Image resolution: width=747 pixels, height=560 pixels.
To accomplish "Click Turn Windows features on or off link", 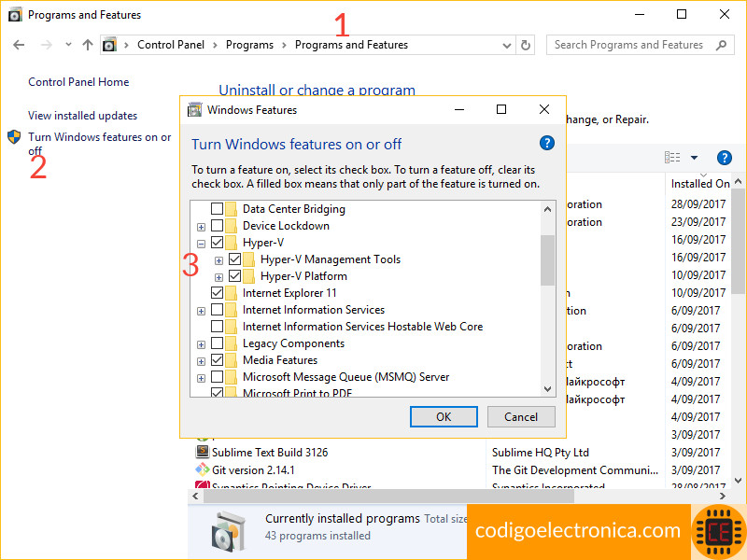I will 99,144.
